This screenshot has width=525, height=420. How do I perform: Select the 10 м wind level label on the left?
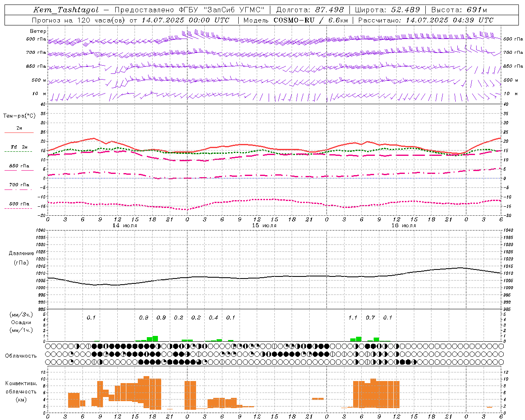pyautogui.click(x=39, y=94)
